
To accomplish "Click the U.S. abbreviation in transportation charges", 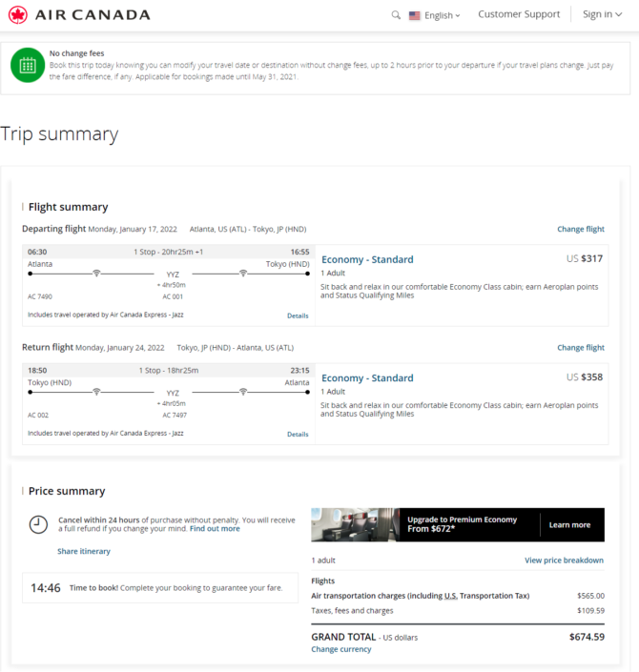I will tap(451, 596).
